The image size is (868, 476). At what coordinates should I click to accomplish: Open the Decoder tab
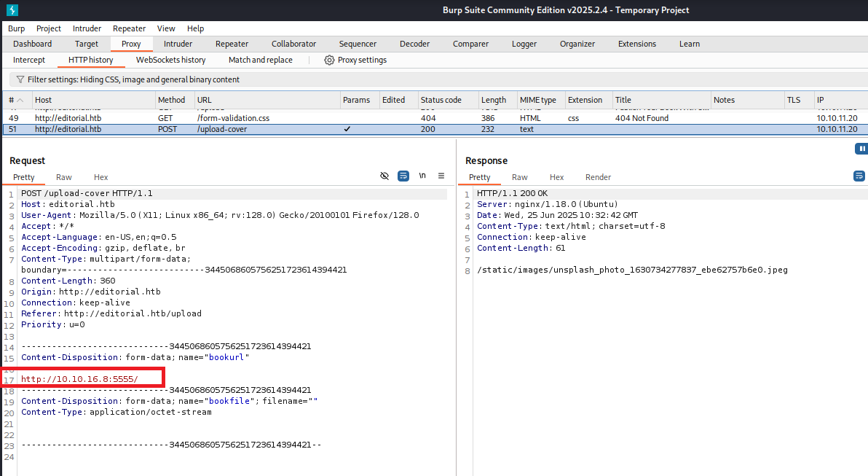414,44
